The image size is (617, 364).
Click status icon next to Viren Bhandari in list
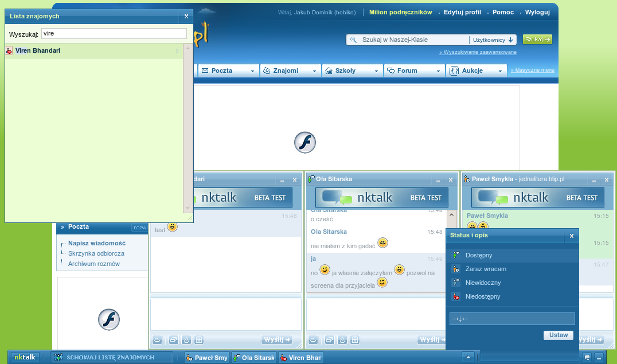coord(9,51)
